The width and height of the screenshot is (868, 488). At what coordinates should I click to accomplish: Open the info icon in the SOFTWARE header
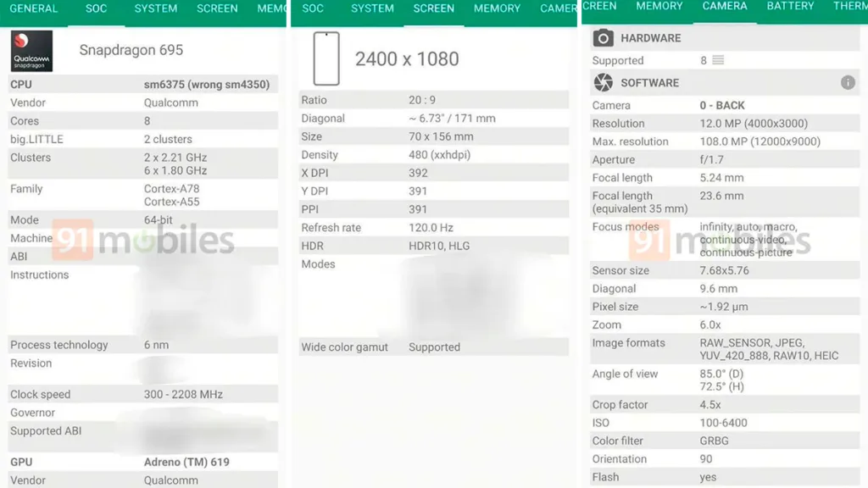[848, 82]
